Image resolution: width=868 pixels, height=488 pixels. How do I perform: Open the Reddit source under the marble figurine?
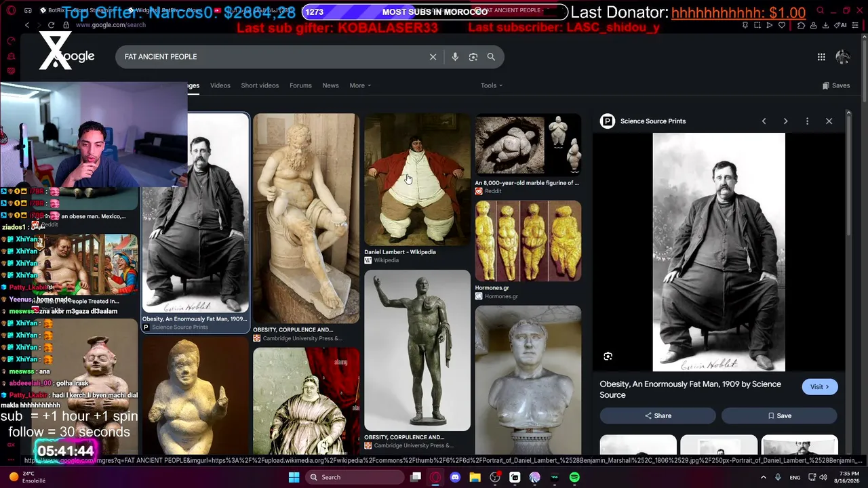tap(488, 191)
